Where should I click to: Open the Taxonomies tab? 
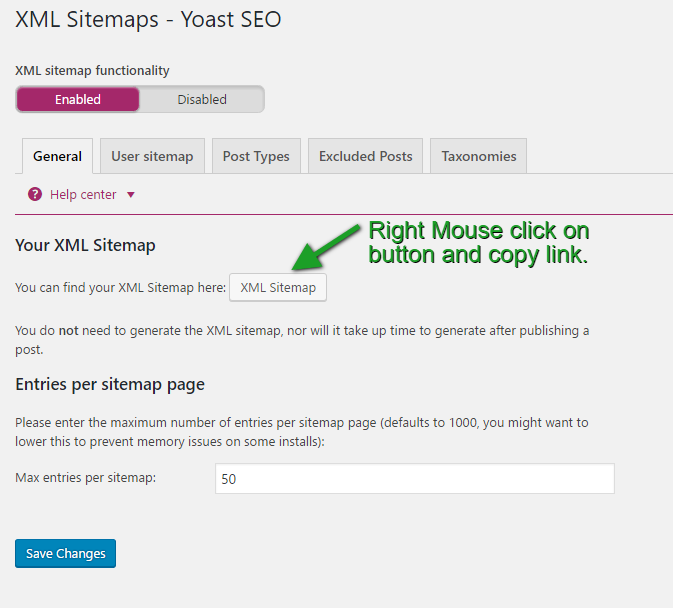(479, 156)
